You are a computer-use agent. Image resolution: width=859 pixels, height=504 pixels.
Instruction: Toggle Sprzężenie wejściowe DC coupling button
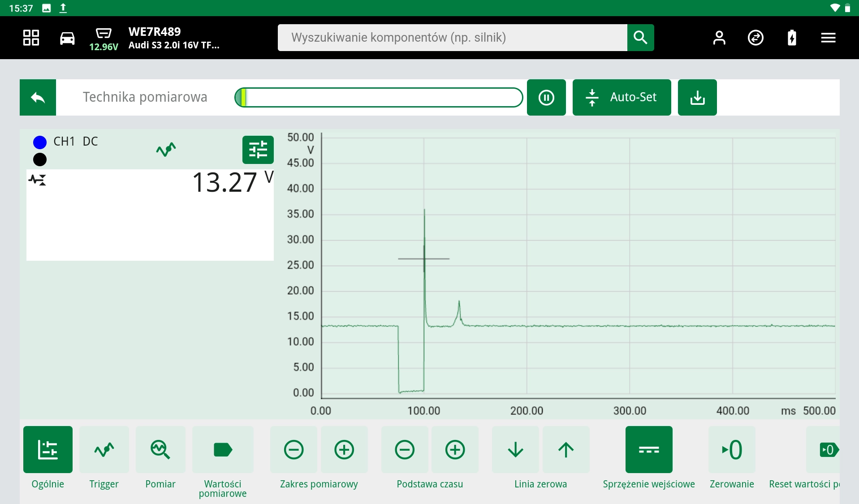click(649, 449)
